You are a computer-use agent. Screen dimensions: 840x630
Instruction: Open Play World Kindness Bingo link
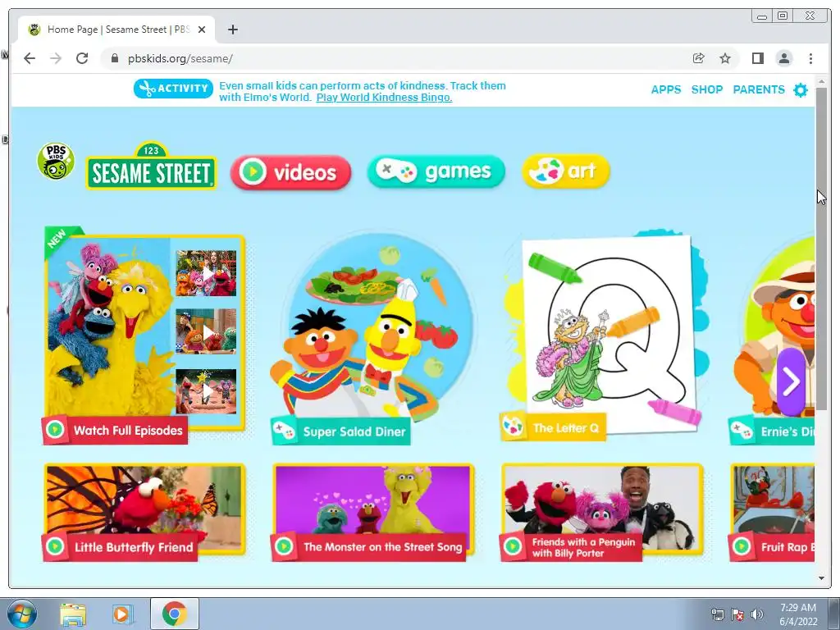click(x=384, y=98)
